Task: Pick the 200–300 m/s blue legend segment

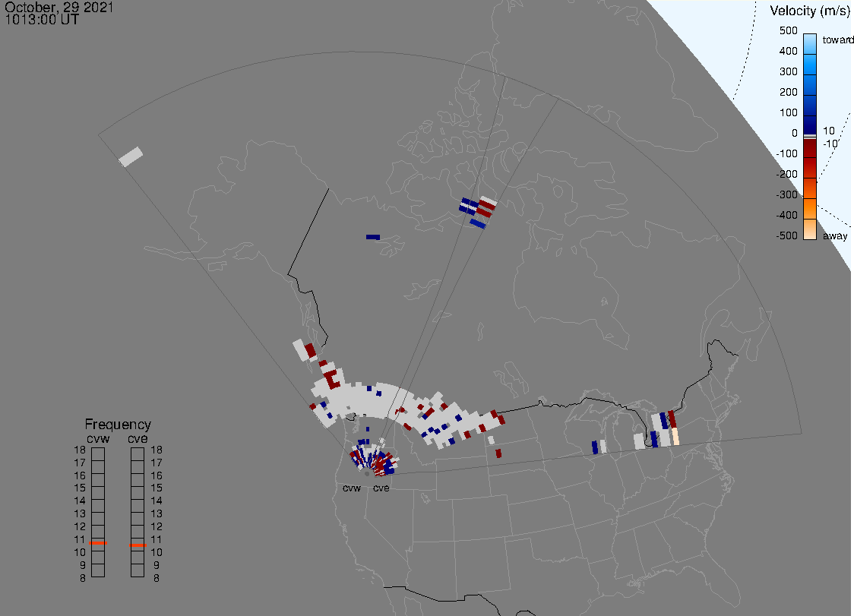Action: click(810, 85)
